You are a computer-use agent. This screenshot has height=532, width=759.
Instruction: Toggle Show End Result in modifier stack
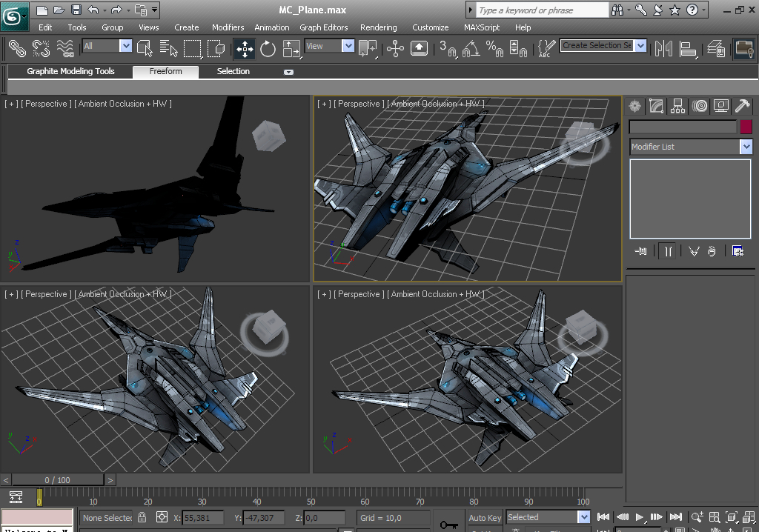[x=668, y=251]
